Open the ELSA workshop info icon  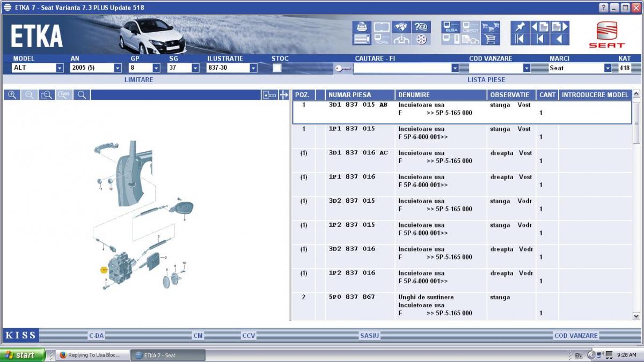451,27
